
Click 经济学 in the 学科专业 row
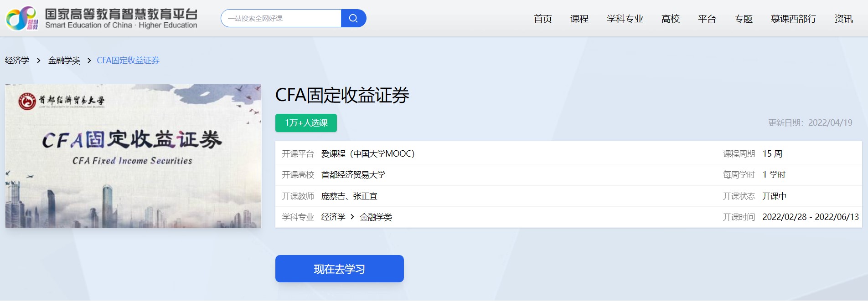(333, 217)
